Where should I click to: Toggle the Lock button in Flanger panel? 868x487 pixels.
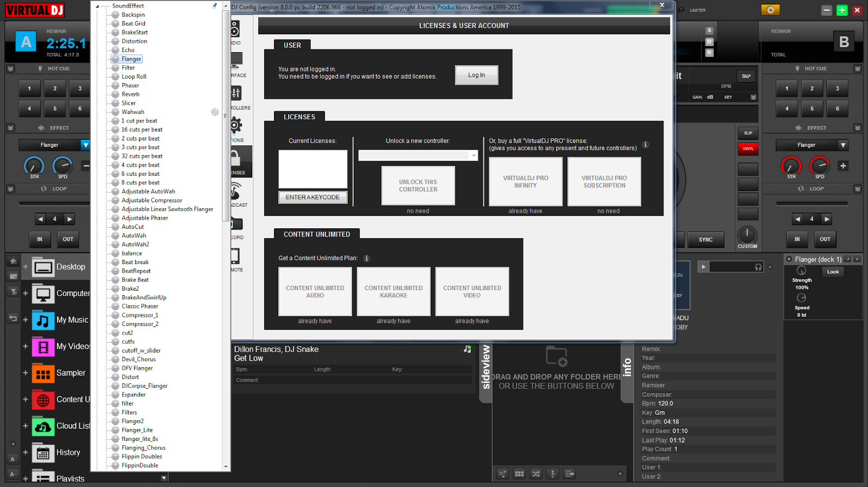[833, 272]
